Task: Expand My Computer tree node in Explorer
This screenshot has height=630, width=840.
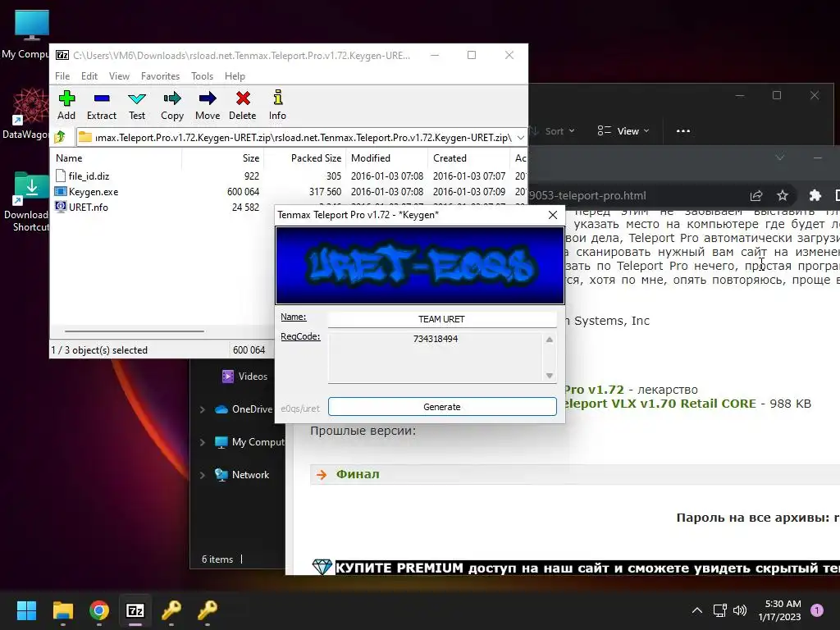Action: [x=203, y=442]
